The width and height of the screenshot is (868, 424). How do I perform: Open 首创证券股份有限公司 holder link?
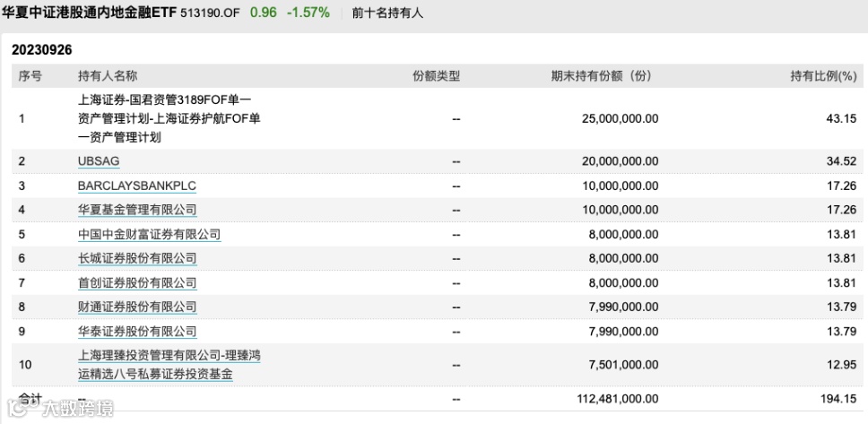pyautogui.click(x=137, y=283)
